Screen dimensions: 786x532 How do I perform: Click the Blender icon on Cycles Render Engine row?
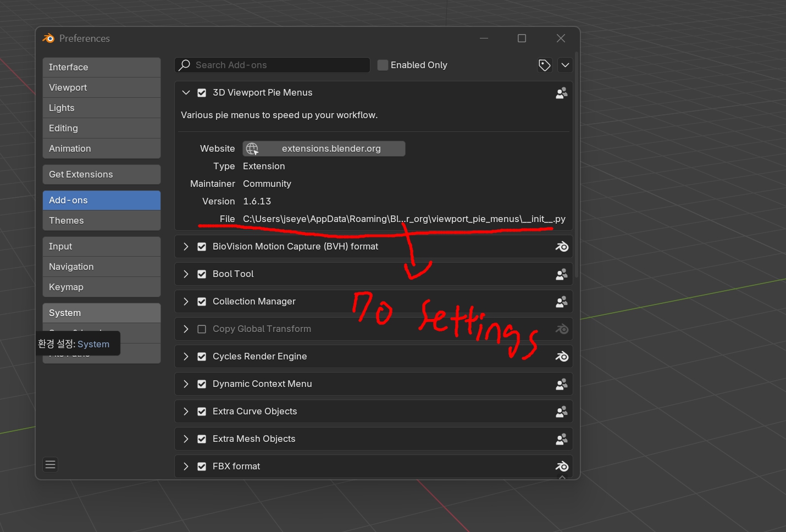562,357
